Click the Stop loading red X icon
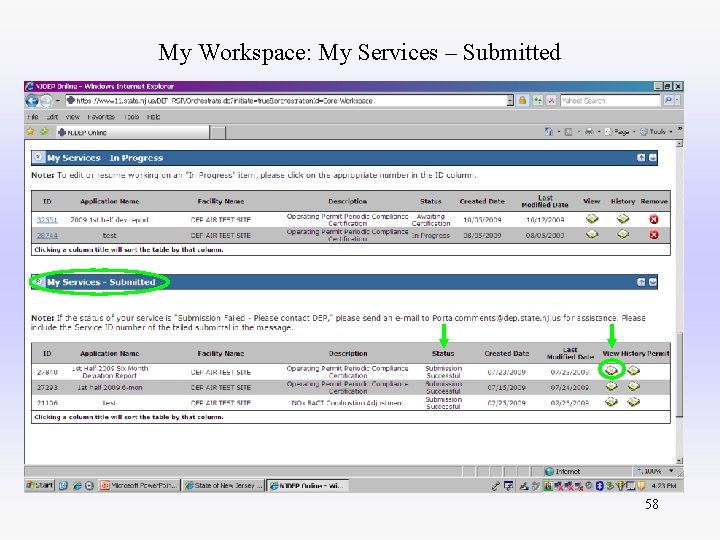The image size is (720, 540). [x=551, y=101]
